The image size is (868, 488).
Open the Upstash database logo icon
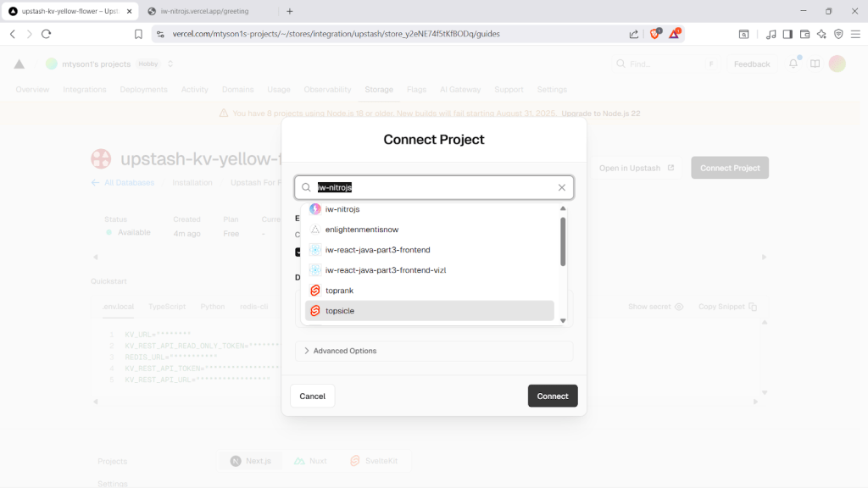pos(101,158)
